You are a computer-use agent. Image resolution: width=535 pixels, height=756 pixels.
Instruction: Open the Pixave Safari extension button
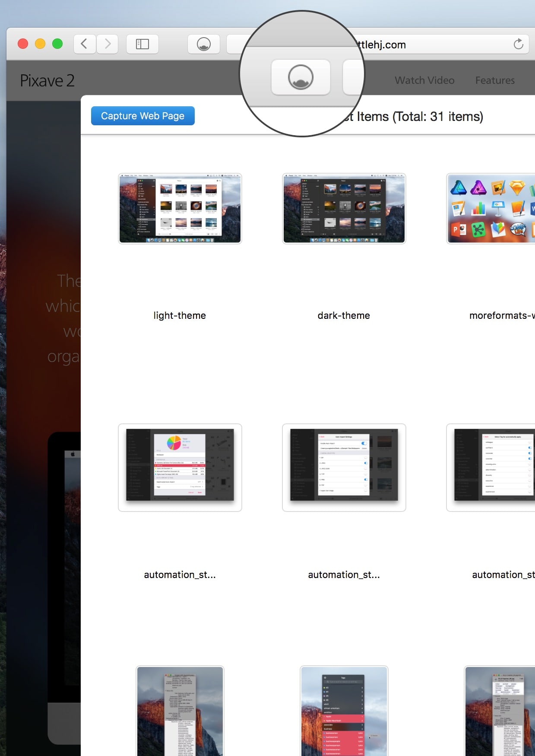[x=203, y=44]
